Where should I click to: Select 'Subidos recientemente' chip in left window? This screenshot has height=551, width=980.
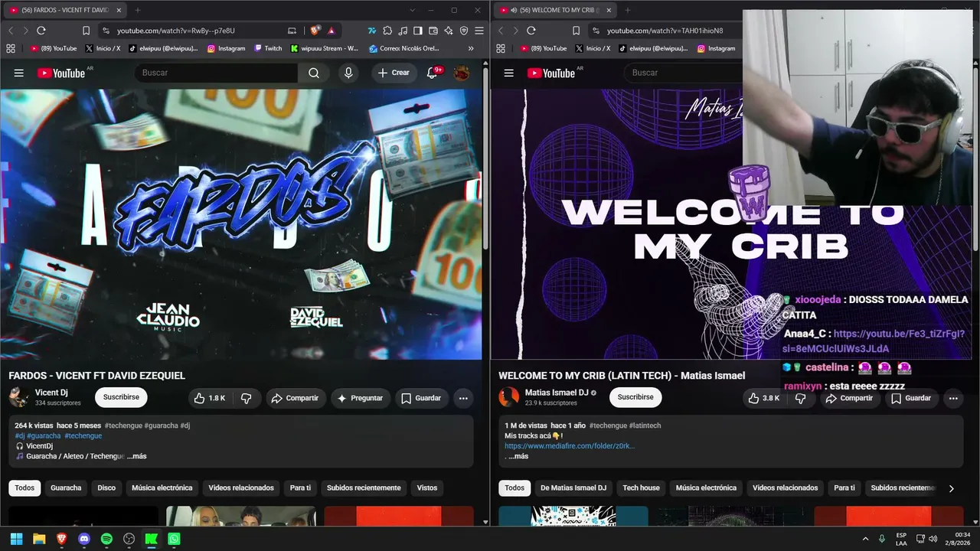364,488
